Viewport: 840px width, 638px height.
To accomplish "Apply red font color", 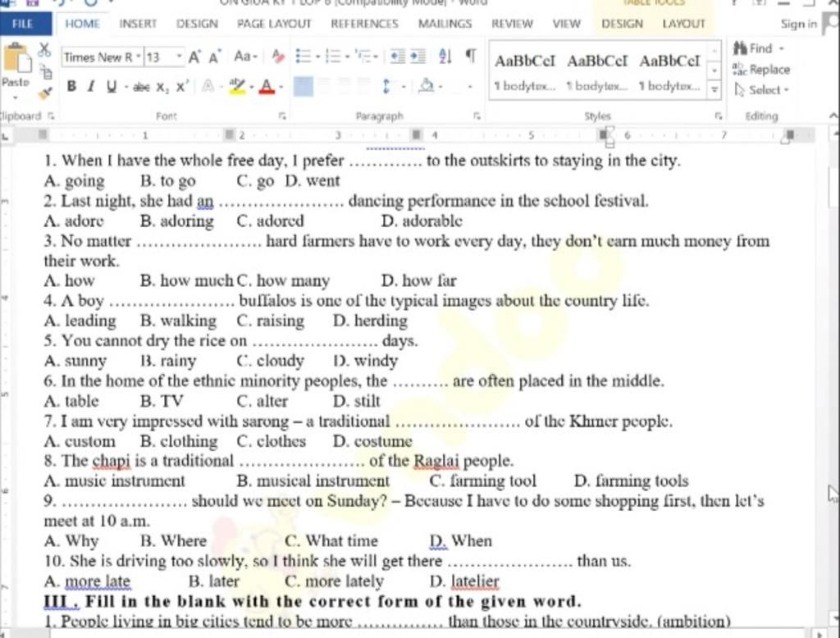I will pyautogui.click(x=267, y=86).
